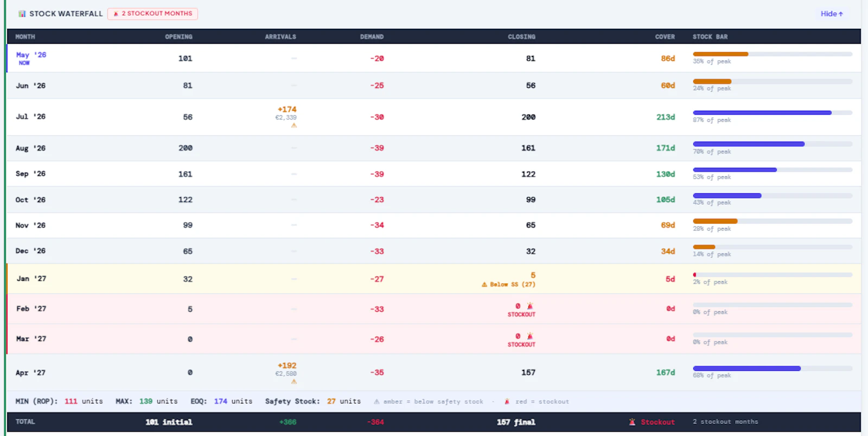This screenshot has width=868, height=436.
Task: Select the Mar '27 month row
Action: [433, 339]
